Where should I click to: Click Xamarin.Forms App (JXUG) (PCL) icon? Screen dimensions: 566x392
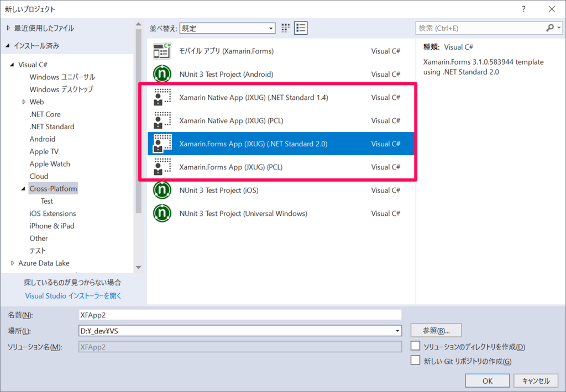pos(162,167)
